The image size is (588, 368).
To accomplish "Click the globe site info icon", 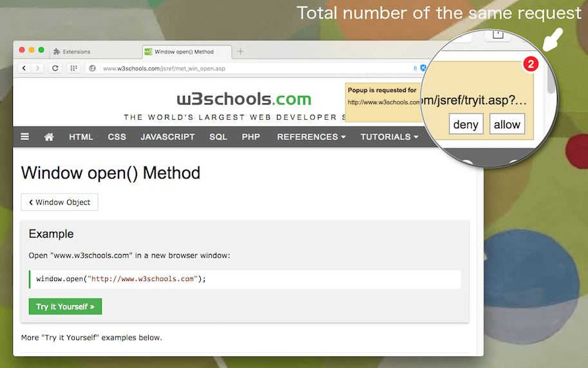I will pos(92,68).
